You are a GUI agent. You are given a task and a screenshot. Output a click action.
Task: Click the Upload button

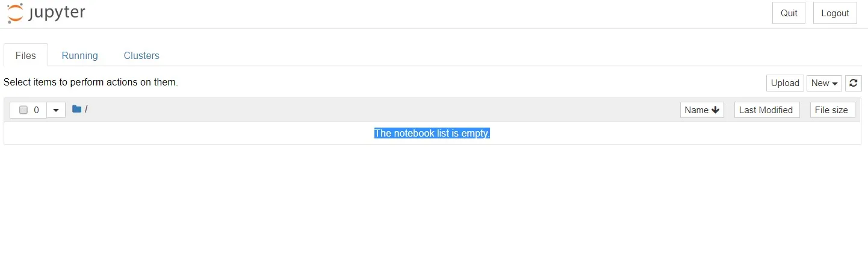785,83
